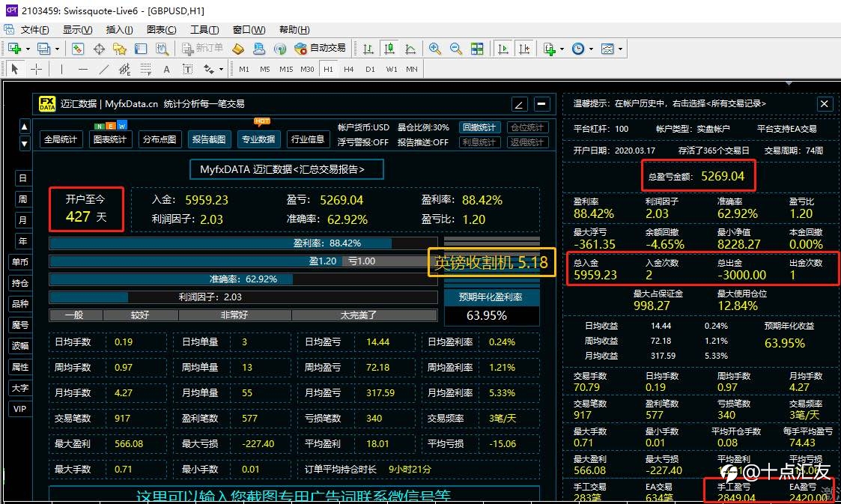The width and height of the screenshot is (841, 504).
Task: Switch chart to line chart style
Action: [410, 49]
